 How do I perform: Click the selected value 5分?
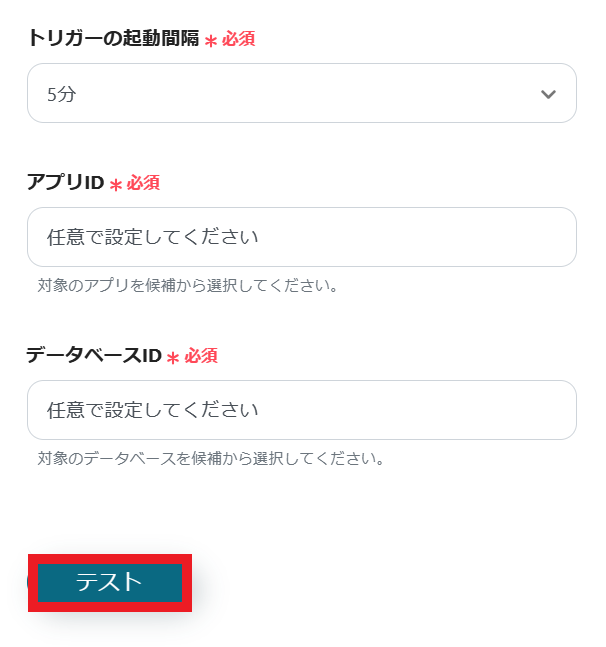click(62, 95)
